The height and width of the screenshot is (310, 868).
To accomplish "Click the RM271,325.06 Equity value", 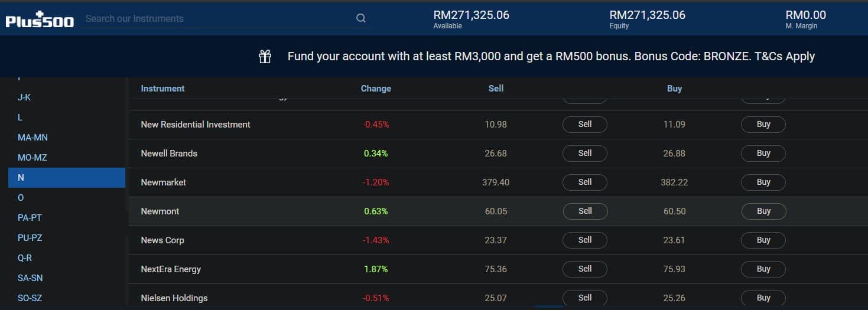I will coord(647,15).
